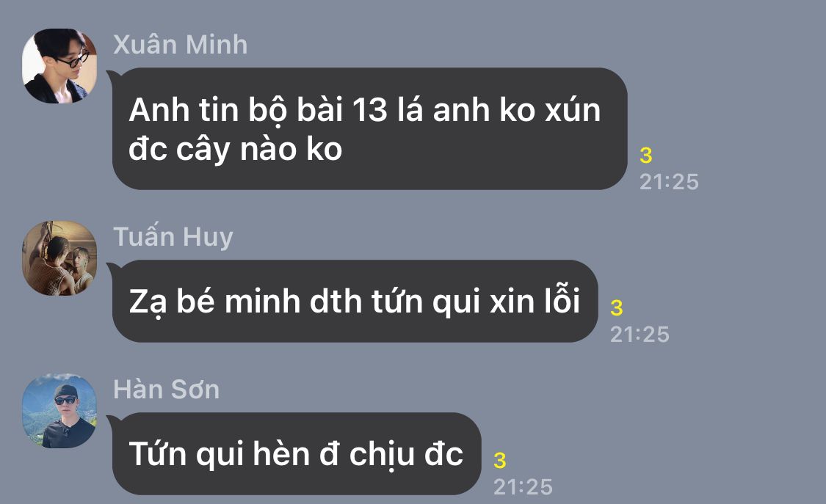Click the sender name Hàn Sơn
This screenshot has width=826, height=504.
point(167,390)
